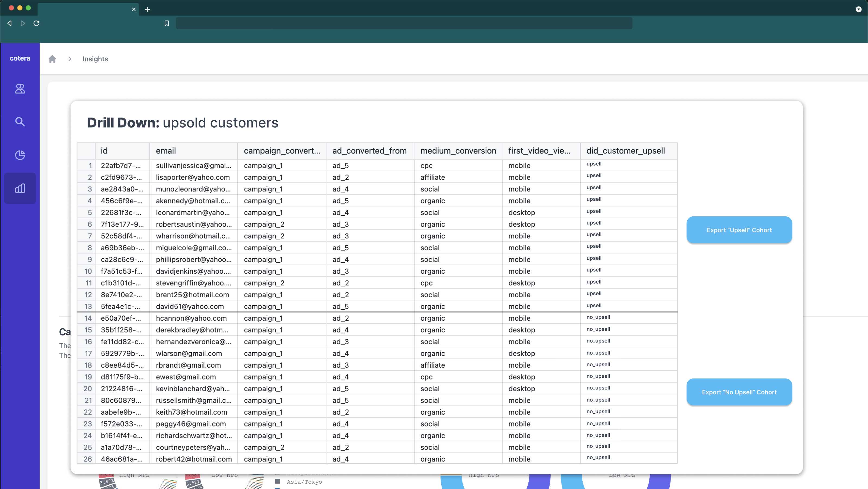Click the browser back arrow

pyautogui.click(x=9, y=23)
